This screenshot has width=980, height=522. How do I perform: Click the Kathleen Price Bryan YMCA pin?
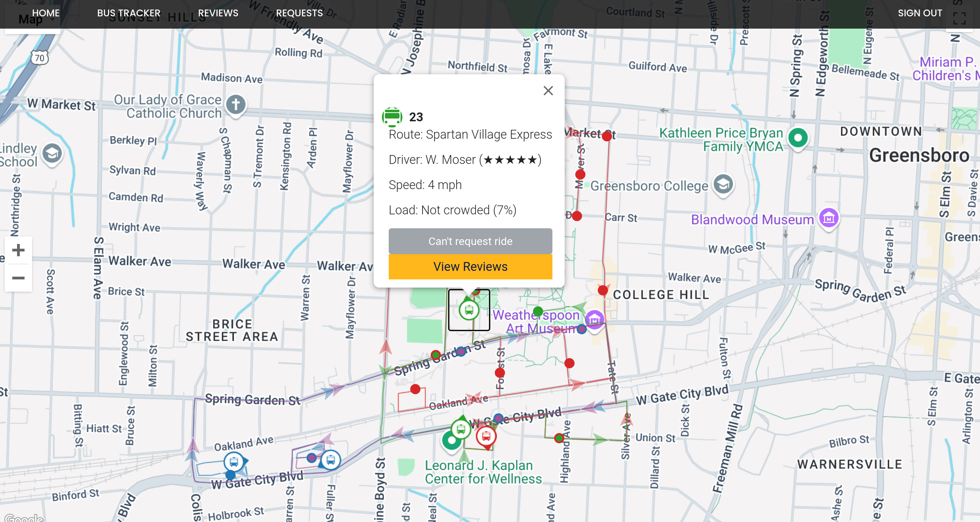point(798,137)
